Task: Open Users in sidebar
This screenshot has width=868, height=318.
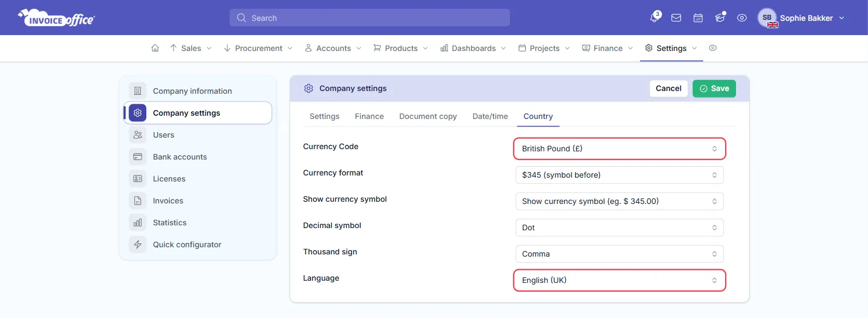Action: tap(198, 135)
